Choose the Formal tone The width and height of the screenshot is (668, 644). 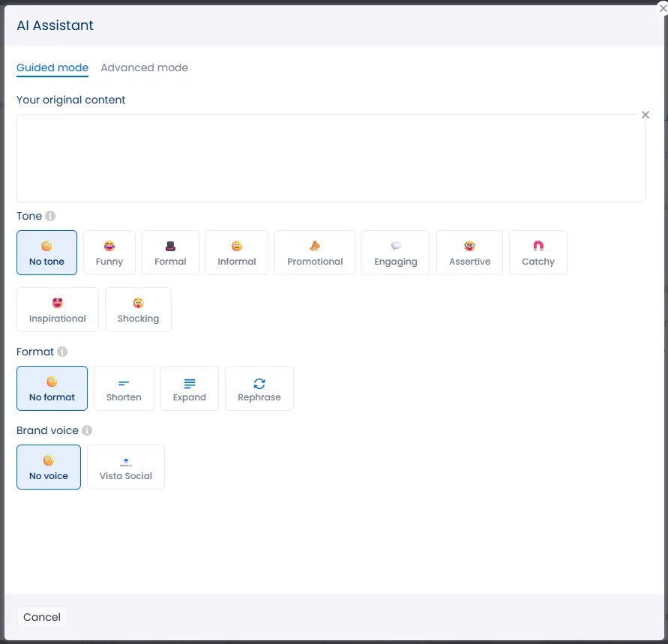pyautogui.click(x=170, y=253)
